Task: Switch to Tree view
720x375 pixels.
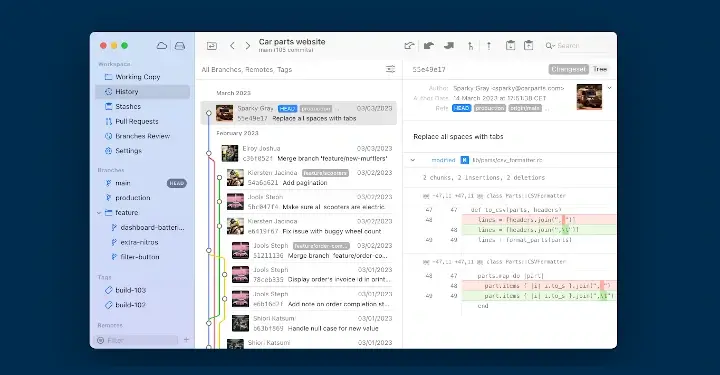Action: pyautogui.click(x=600, y=69)
